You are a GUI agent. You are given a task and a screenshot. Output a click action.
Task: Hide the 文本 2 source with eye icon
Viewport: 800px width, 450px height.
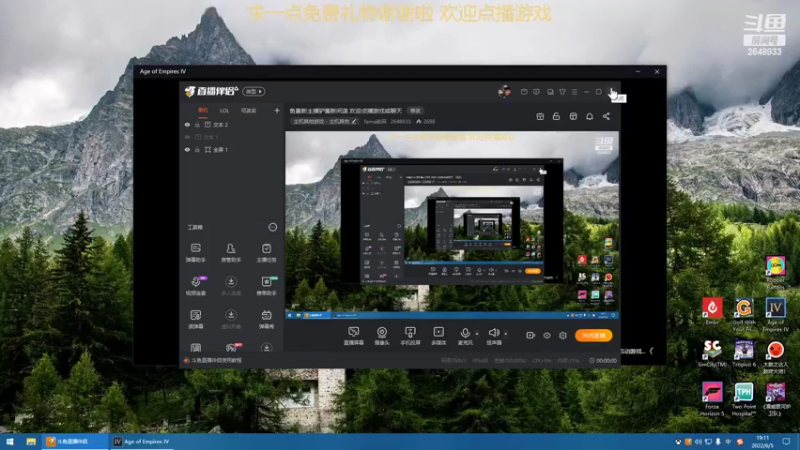(x=187, y=125)
